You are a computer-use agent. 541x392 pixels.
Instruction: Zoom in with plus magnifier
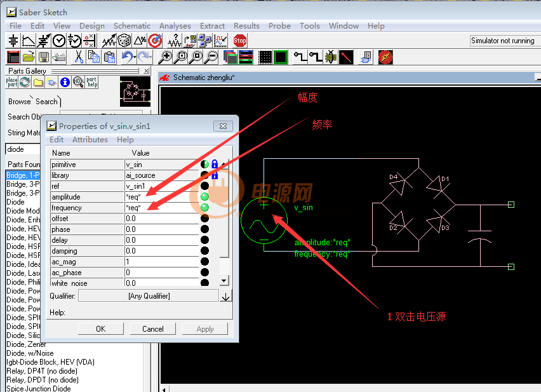point(165,57)
